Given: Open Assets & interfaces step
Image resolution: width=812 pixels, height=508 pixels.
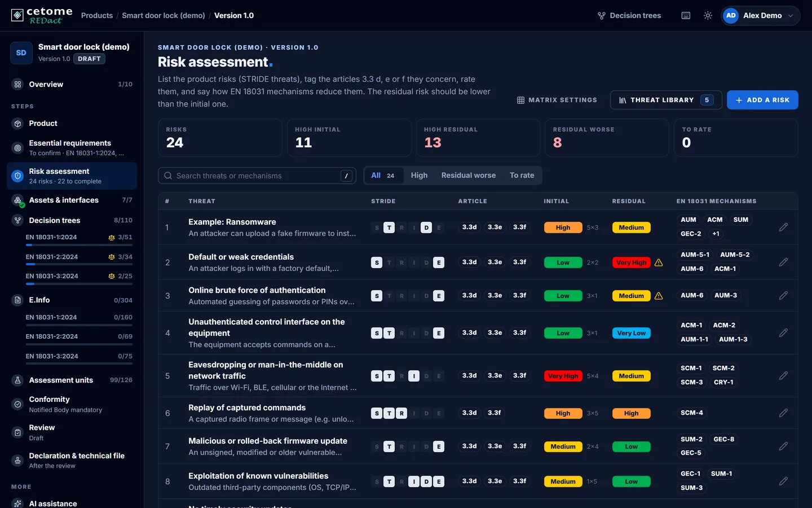Looking at the screenshot, I should (x=72, y=200).
